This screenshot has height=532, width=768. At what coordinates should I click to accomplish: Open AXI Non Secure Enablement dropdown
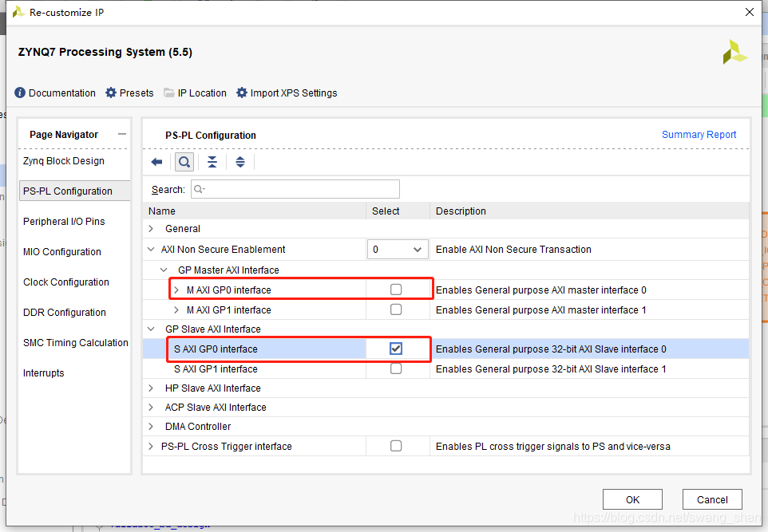pyautogui.click(x=398, y=249)
